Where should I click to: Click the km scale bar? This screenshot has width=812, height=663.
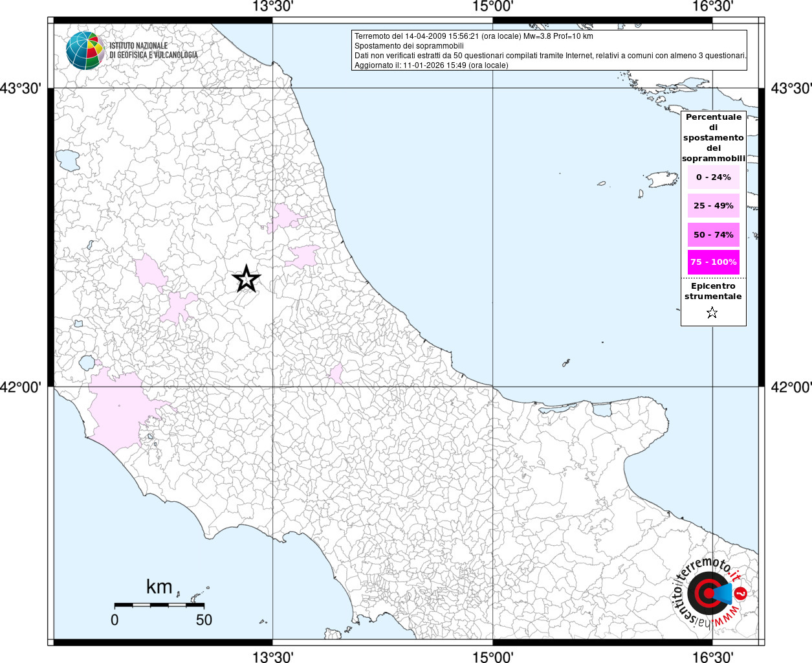[x=159, y=605]
